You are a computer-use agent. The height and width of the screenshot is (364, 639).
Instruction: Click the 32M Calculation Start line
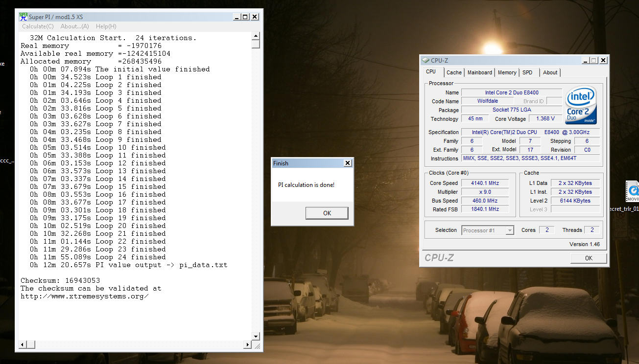point(113,38)
